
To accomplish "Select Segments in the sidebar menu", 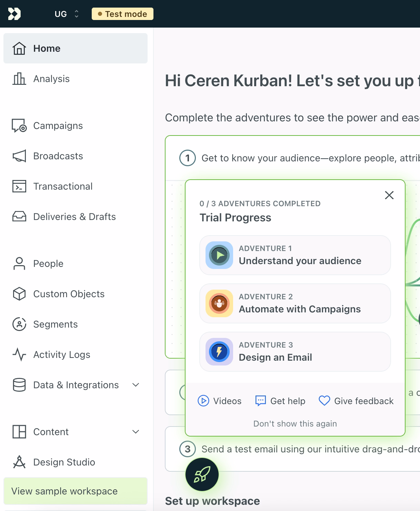I will click(x=56, y=324).
